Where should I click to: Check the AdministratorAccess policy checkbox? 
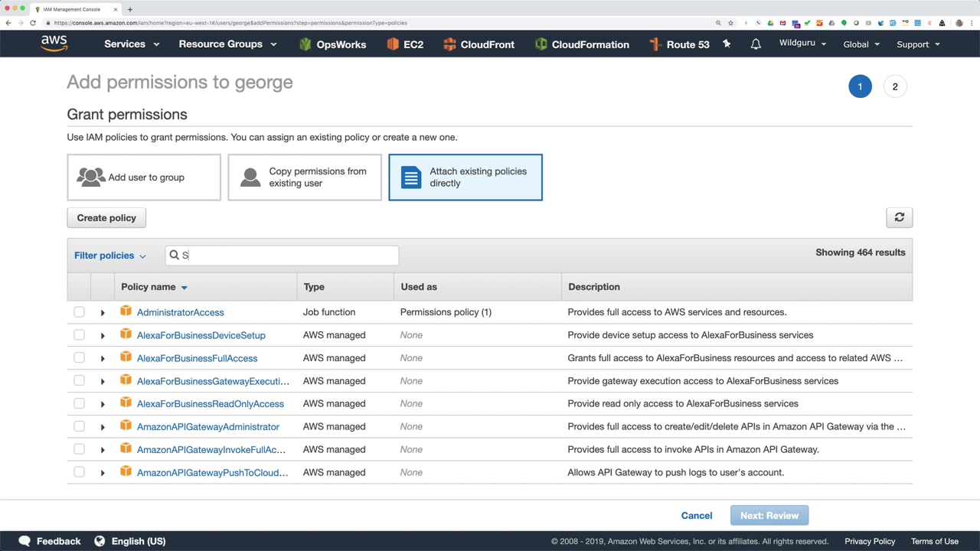[x=79, y=312]
